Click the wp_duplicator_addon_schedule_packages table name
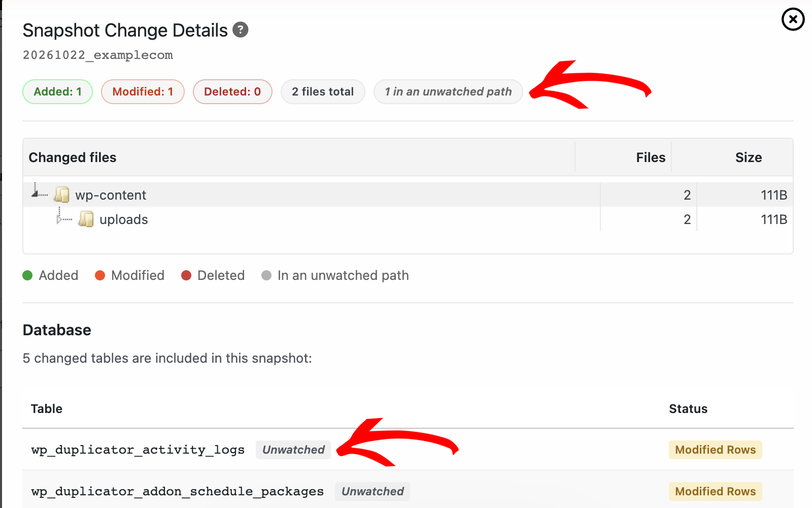The image size is (812, 508). pos(178,492)
